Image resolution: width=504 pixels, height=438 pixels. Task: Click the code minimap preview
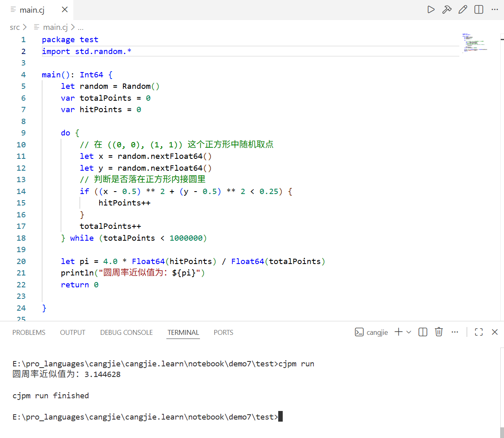pos(474,43)
